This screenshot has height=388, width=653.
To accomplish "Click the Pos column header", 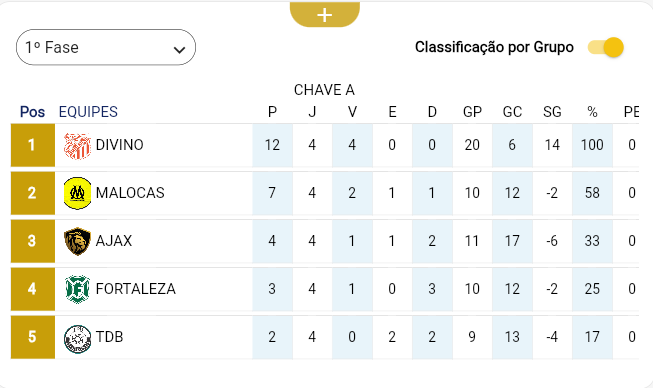I will 32,112.
